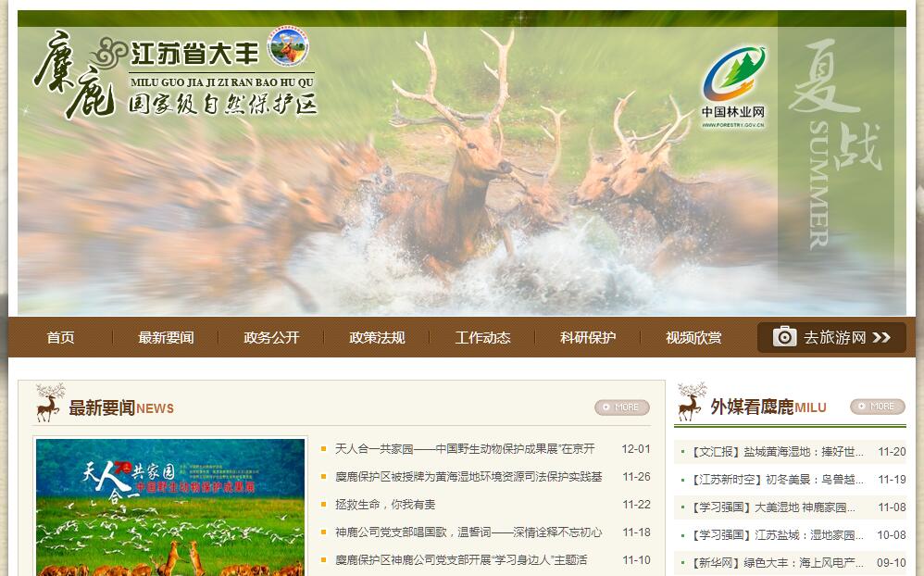Click the date 11-20 beside 文汇报 item
924x576 pixels.
coord(892,452)
